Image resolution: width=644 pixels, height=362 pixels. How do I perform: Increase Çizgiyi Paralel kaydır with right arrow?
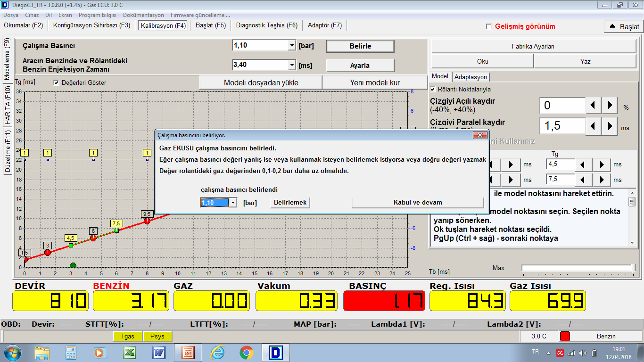coord(610,126)
